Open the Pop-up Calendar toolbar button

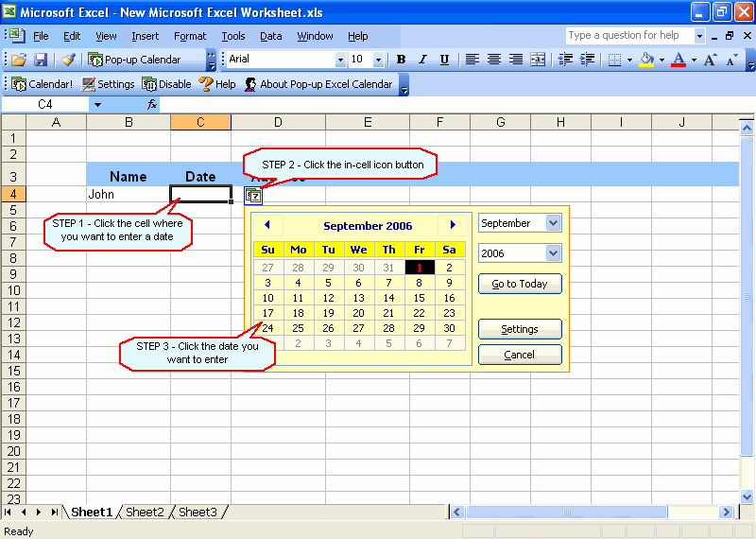(134, 60)
